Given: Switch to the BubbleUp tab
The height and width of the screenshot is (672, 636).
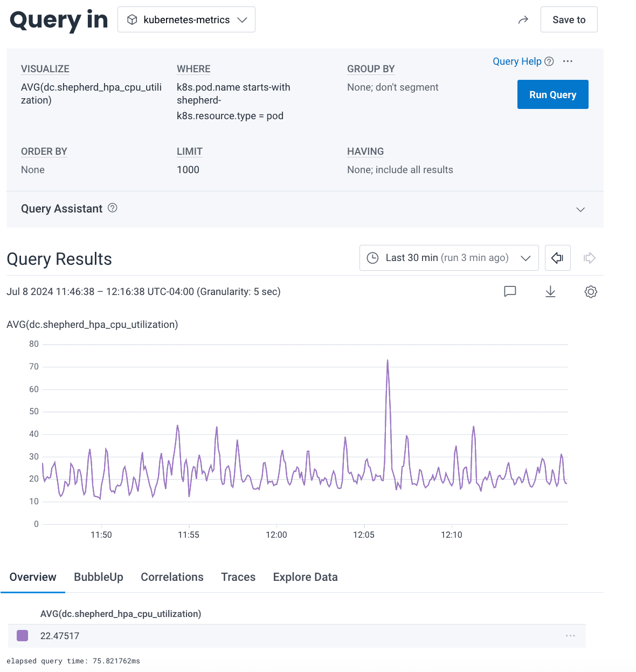Looking at the screenshot, I should (99, 577).
